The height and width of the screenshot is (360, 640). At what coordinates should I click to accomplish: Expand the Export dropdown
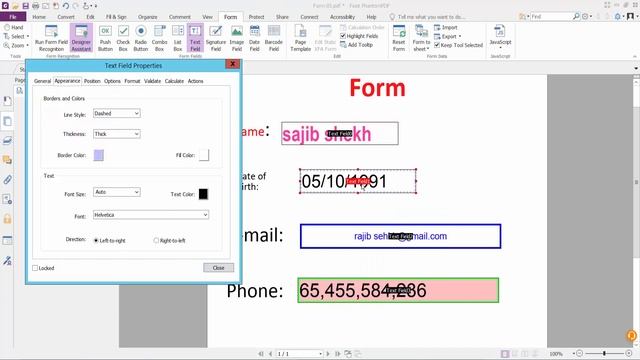coord(460,36)
